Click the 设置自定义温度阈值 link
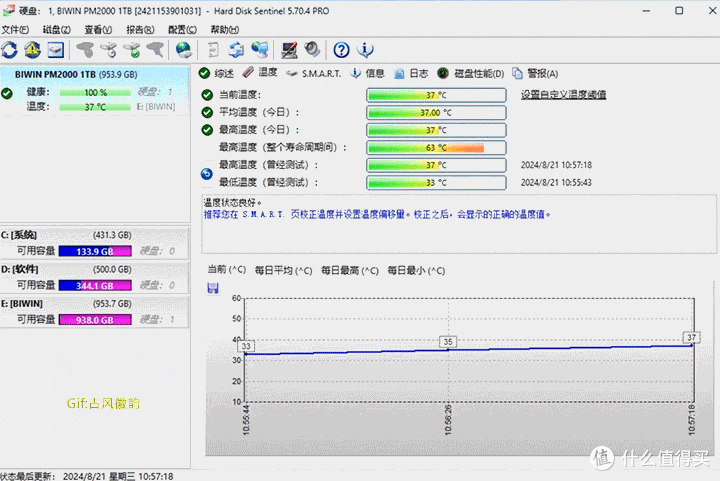The height and width of the screenshot is (481, 720). 563,95
